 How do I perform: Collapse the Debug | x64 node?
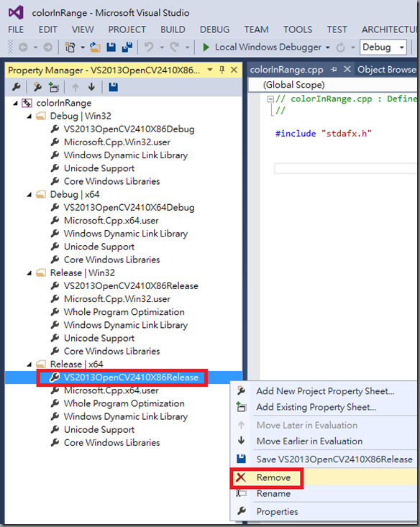[29, 195]
